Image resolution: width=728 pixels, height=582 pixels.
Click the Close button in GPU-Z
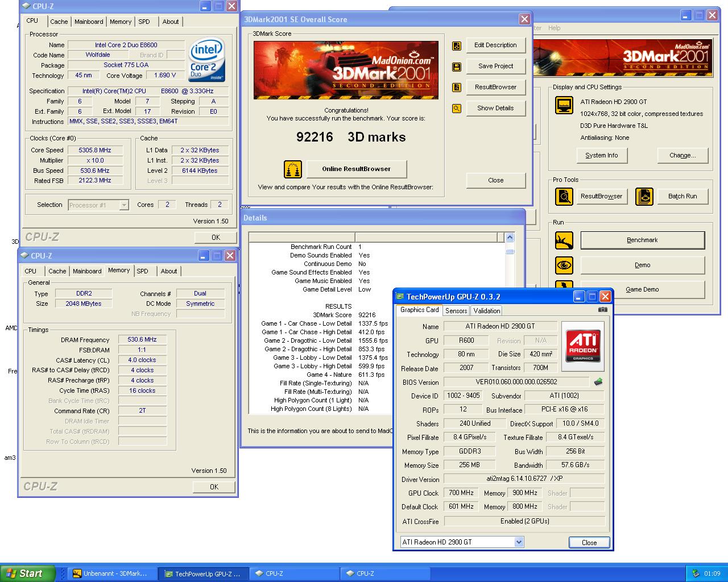589,543
